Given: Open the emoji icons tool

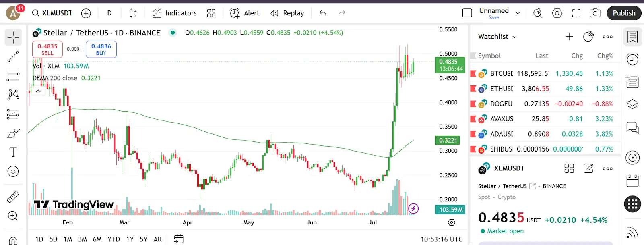Looking at the screenshot, I should pyautogui.click(x=13, y=172).
